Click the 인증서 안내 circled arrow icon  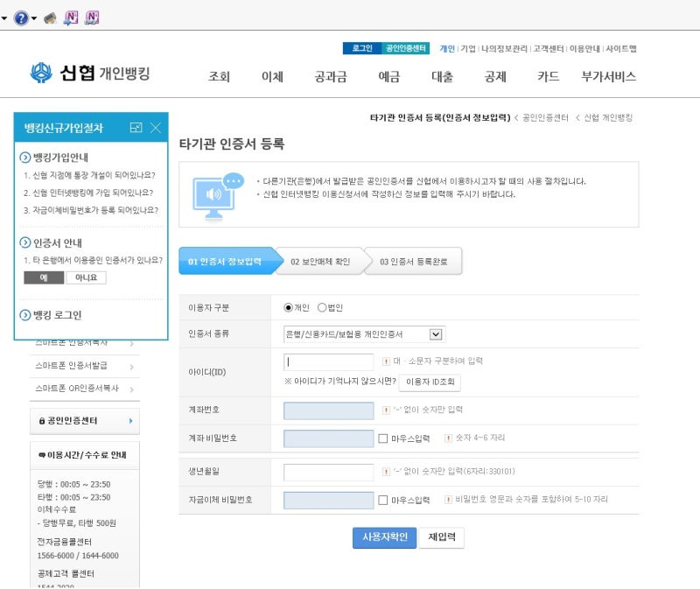pos(25,242)
